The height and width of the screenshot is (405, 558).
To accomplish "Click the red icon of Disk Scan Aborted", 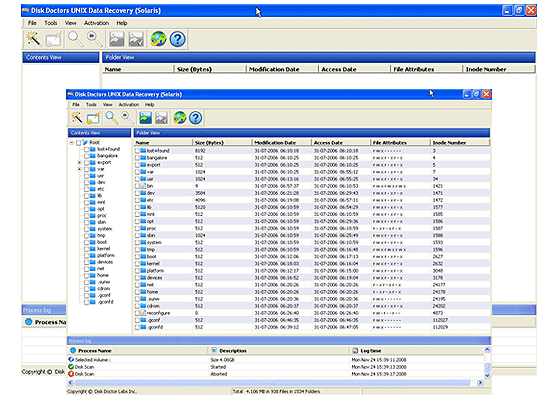I will coord(71,374).
